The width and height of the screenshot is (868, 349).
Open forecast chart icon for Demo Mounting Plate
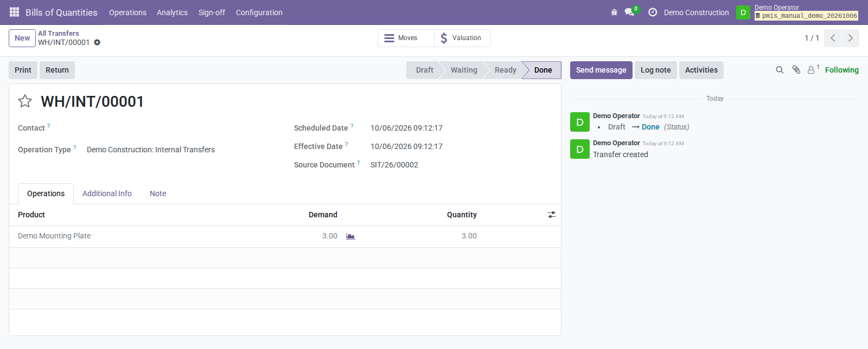(350, 236)
